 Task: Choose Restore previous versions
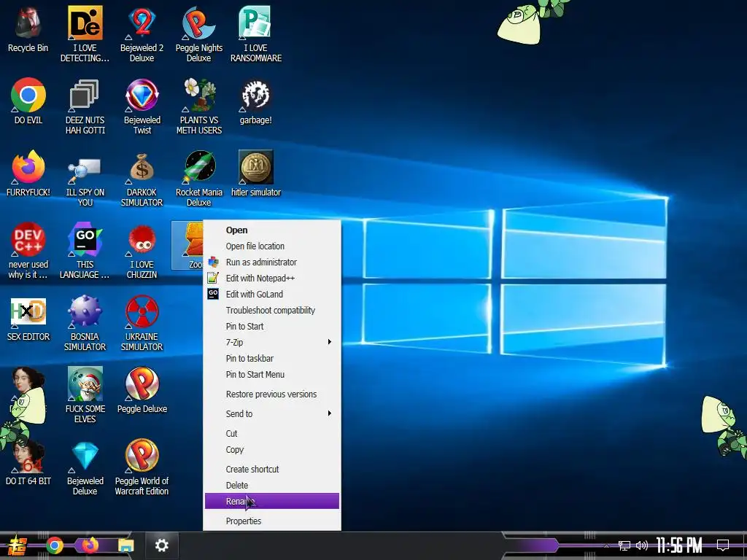click(272, 394)
